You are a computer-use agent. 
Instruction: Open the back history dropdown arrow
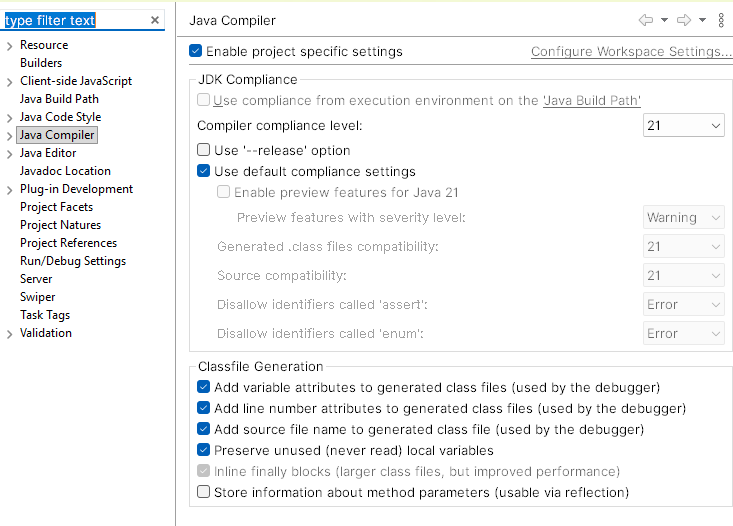(664, 20)
